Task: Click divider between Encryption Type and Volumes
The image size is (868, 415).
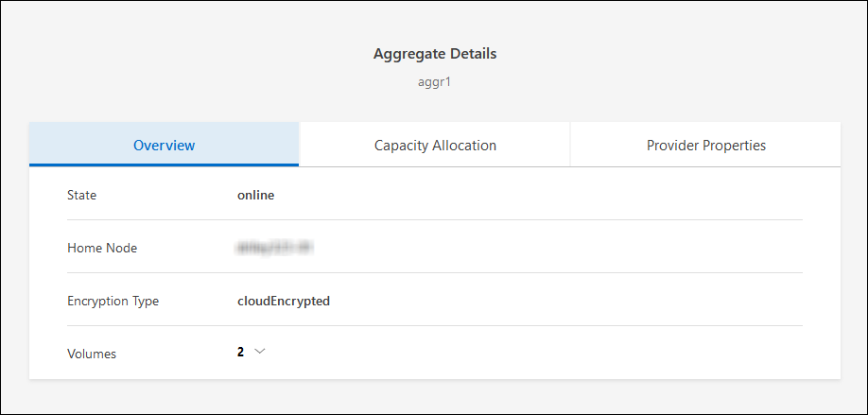Action: (x=435, y=326)
